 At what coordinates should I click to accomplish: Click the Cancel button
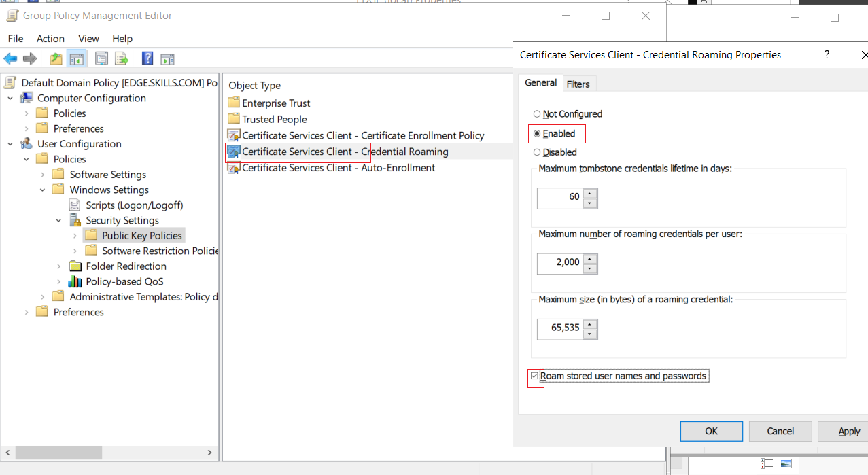pyautogui.click(x=780, y=431)
